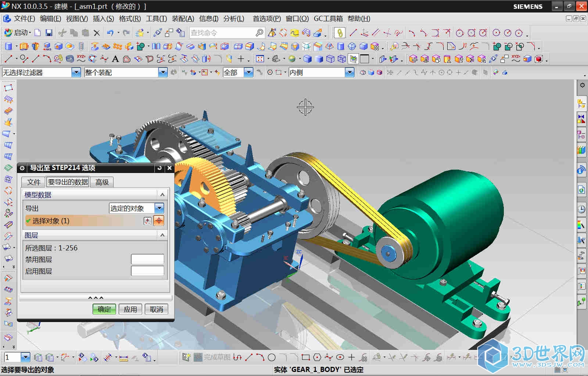
Task: Click the 启动 start button
Action: click(18, 33)
